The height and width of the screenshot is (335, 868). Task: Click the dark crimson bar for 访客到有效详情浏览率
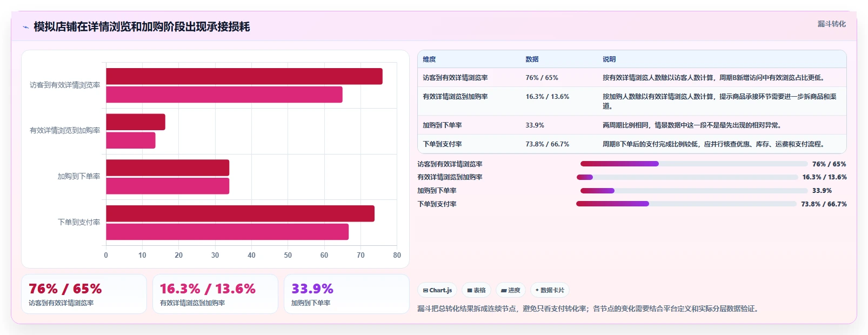point(244,76)
